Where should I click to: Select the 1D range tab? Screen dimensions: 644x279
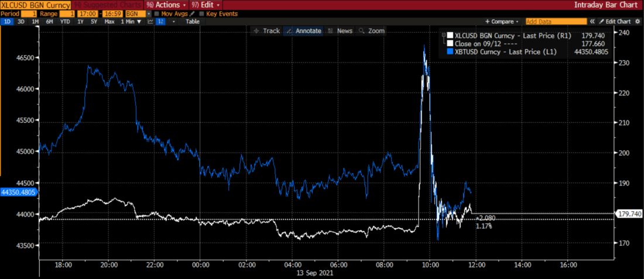click(8, 21)
